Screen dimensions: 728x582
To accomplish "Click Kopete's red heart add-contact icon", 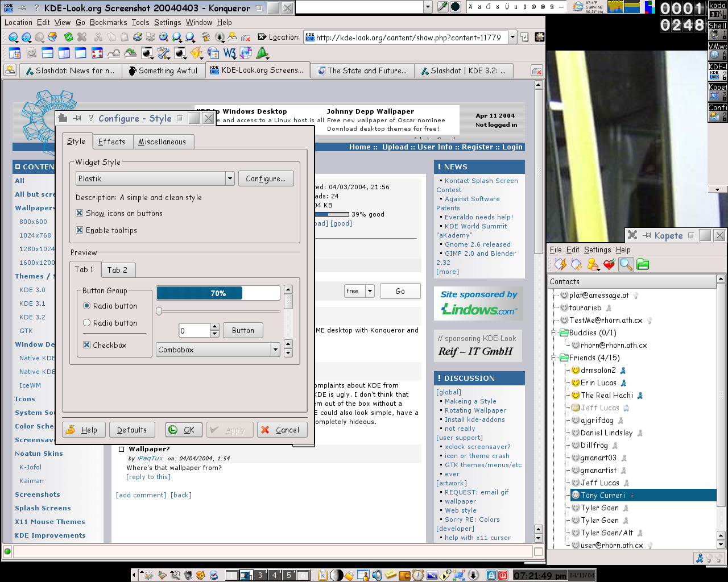I will pyautogui.click(x=609, y=264).
